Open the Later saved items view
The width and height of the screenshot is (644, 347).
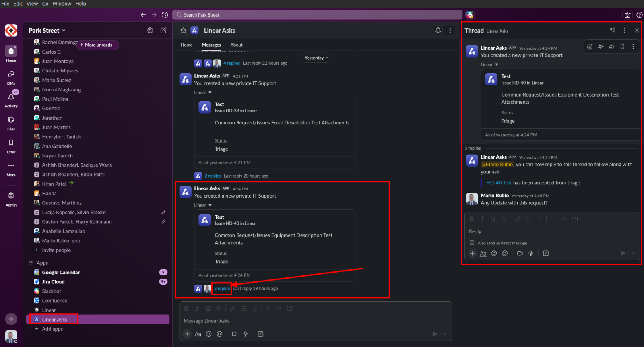[11, 146]
